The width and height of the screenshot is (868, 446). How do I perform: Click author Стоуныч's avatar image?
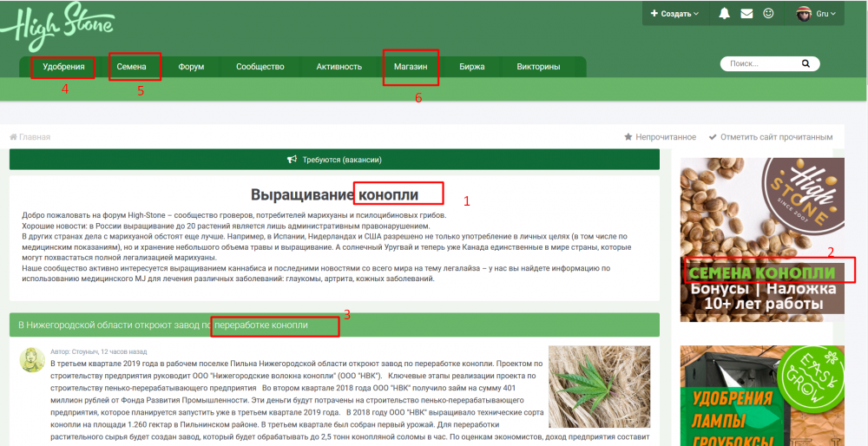point(32,360)
